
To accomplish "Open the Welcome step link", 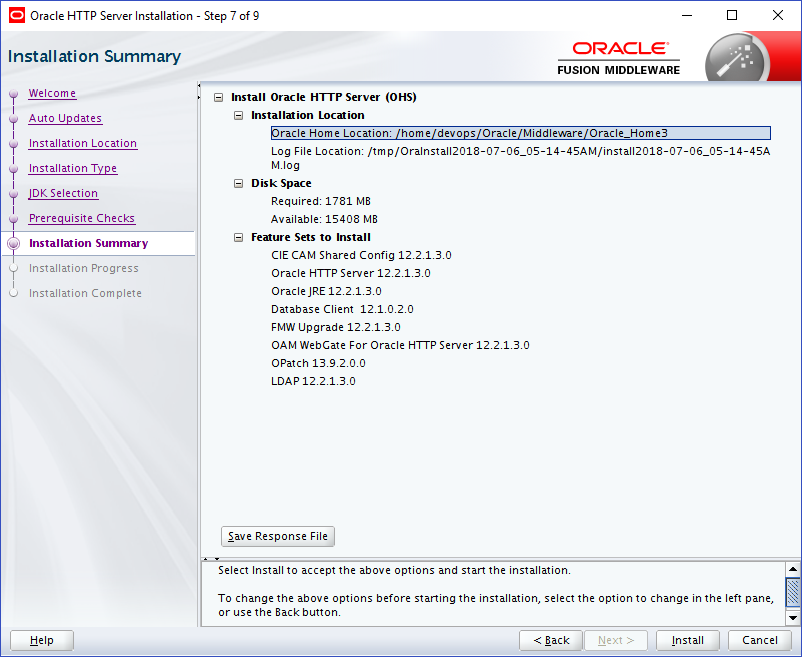I will 52,93.
